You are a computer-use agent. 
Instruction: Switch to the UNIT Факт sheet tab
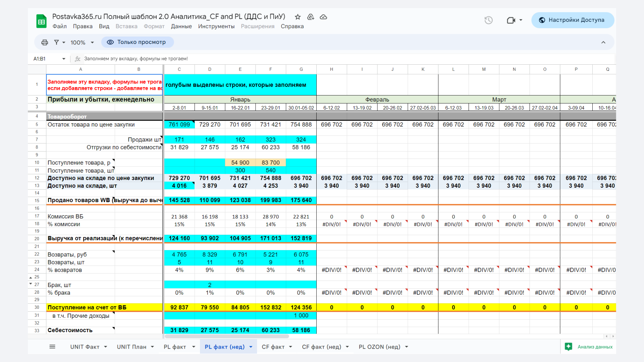(85, 347)
